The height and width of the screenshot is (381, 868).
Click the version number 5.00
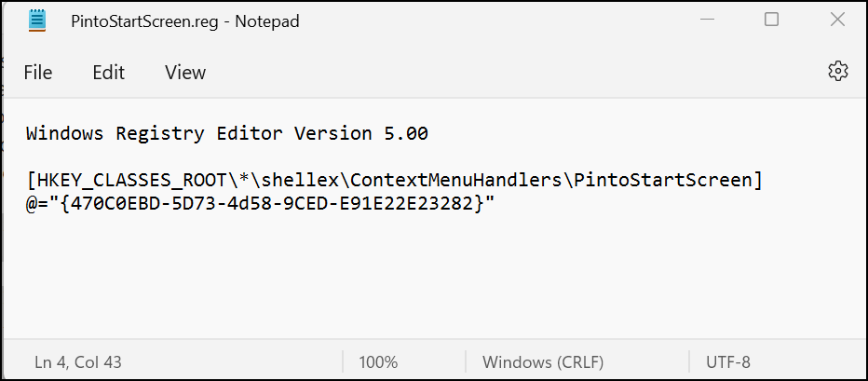tap(406, 133)
